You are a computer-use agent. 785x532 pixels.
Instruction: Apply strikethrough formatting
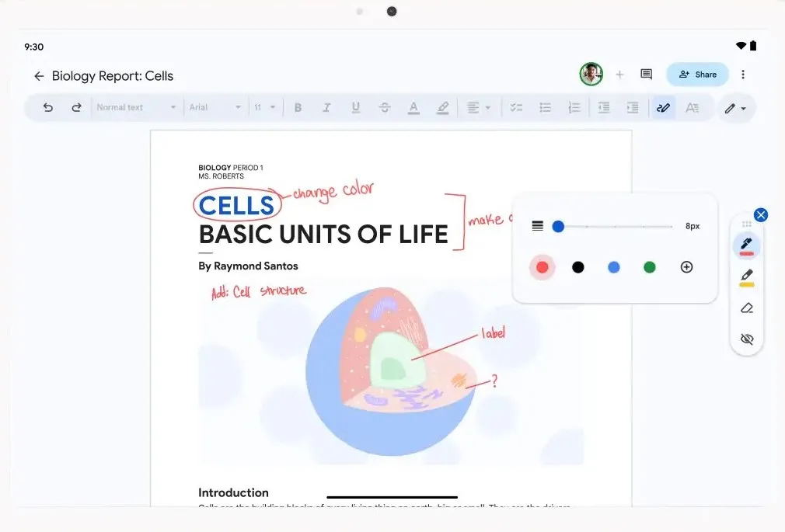(x=385, y=107)
